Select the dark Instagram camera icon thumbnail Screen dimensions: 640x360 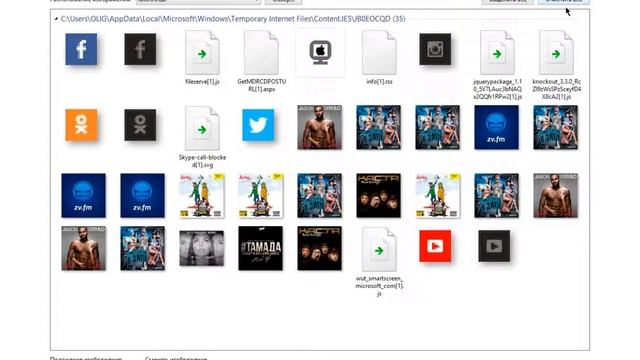tap(435, 49)
